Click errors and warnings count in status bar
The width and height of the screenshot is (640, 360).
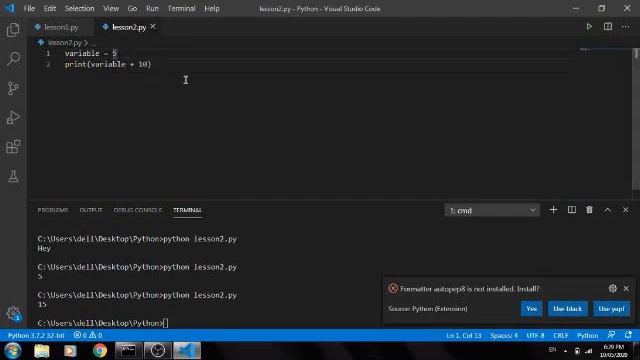88,336
